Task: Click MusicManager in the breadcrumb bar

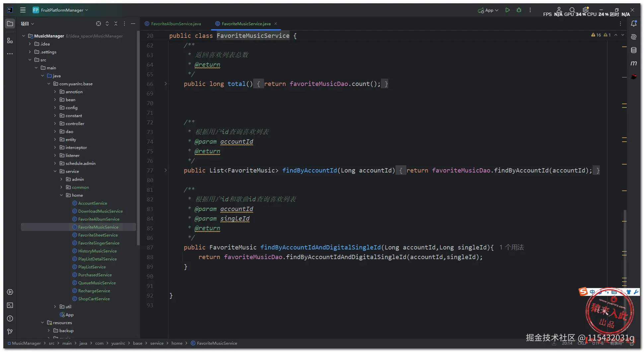Action: (26, 343)
